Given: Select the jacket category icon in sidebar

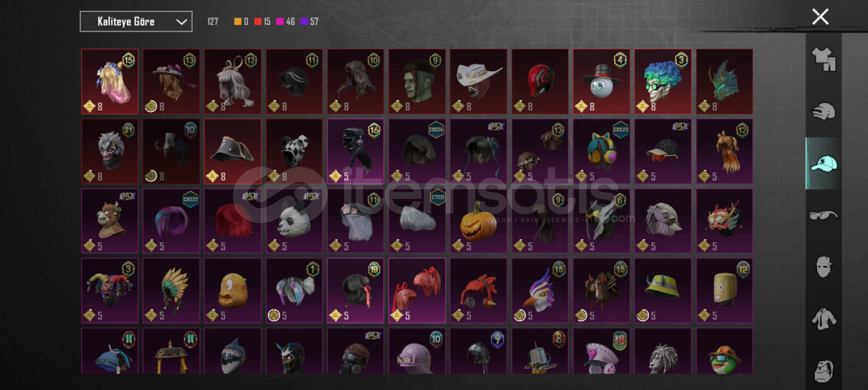Looking at the screenshot, I should [824, 319].
